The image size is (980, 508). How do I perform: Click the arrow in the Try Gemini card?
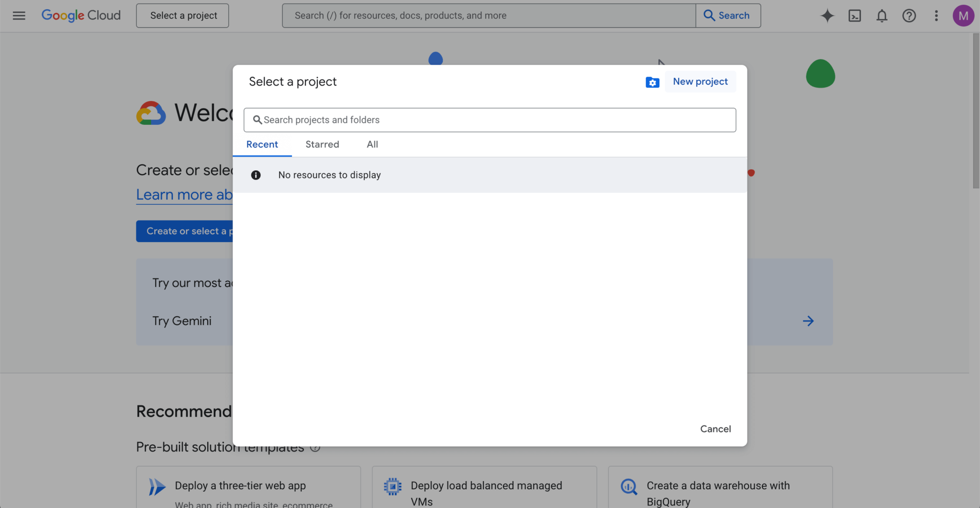point(808,321)
